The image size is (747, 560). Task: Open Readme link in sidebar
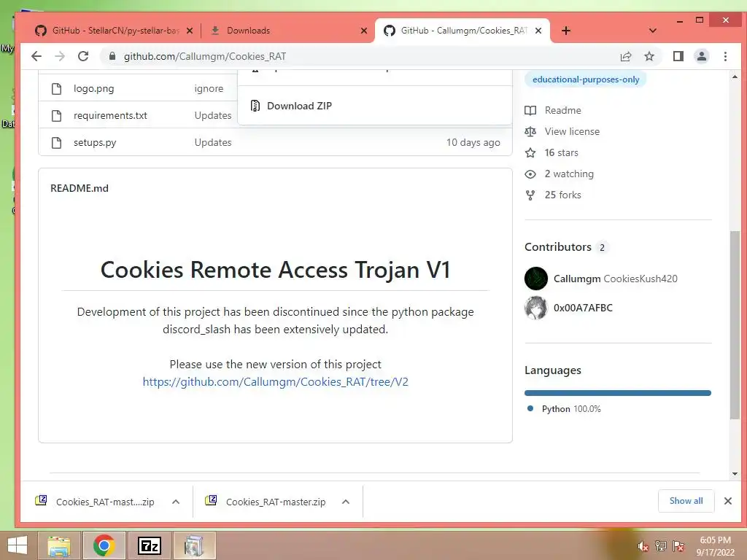pyautogui.click(x=562, y=110)
